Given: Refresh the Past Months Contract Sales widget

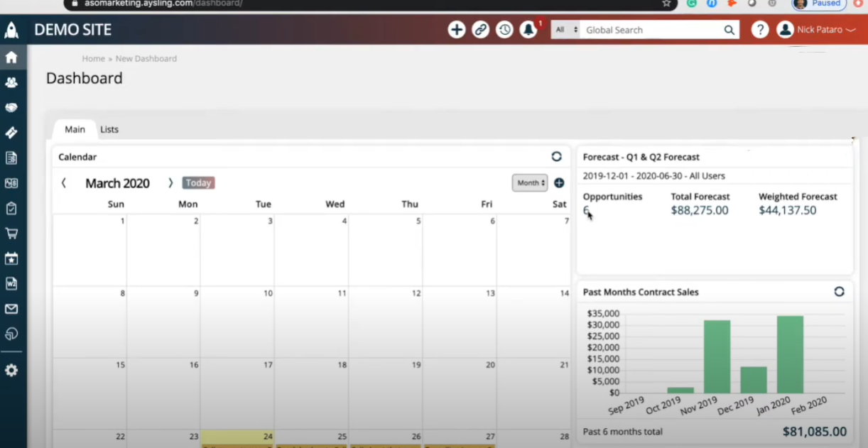Looking at the screenshot, I should click(x=839, y=291).
